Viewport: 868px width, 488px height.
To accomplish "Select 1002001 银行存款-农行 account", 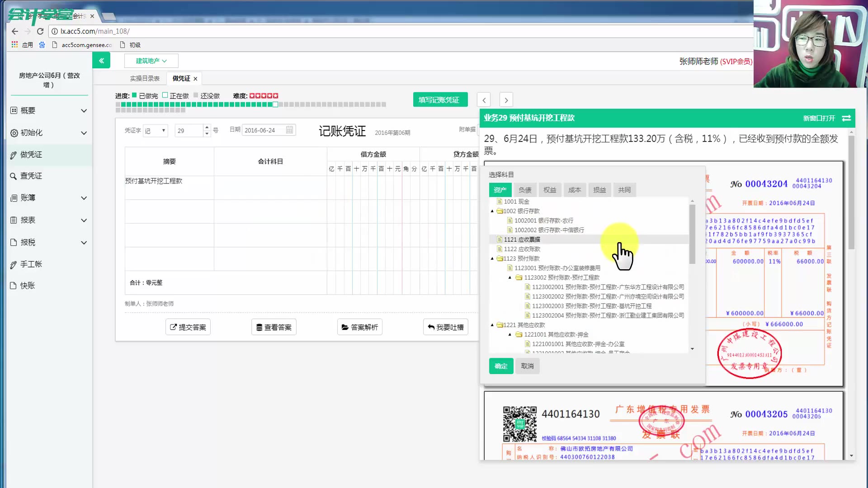I will (543, 221).
